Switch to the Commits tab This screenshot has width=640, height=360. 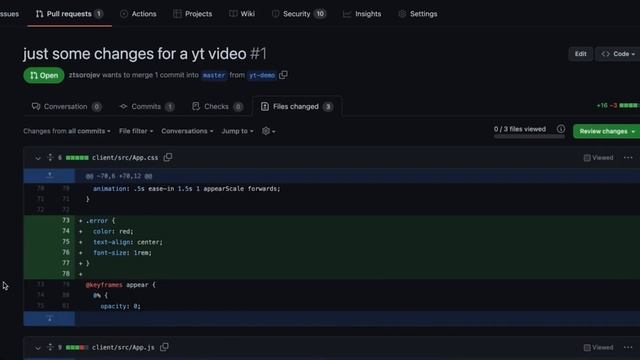[147, 107]
